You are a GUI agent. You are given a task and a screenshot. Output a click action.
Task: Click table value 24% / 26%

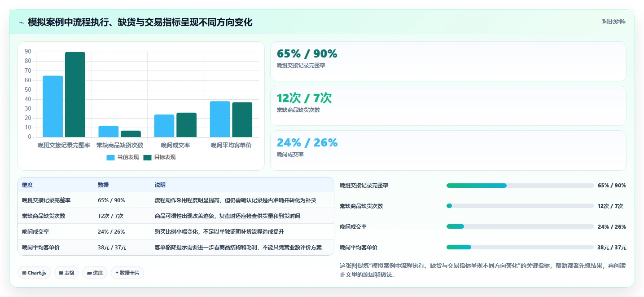pos(111,232)
